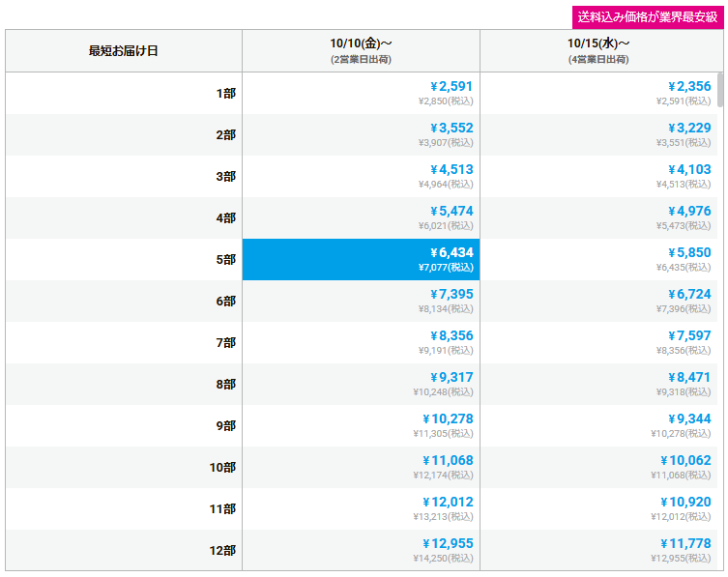Select ¥11,068 price for 10部

coord(361,467)
